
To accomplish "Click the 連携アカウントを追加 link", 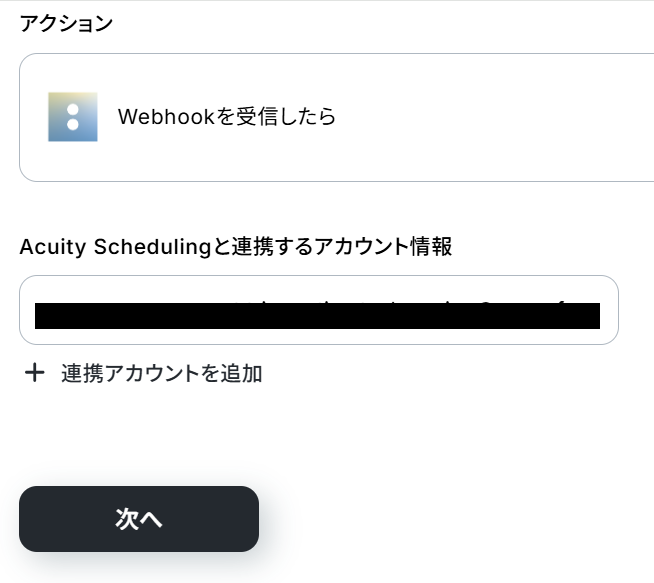I will click(x=161, y=374).
